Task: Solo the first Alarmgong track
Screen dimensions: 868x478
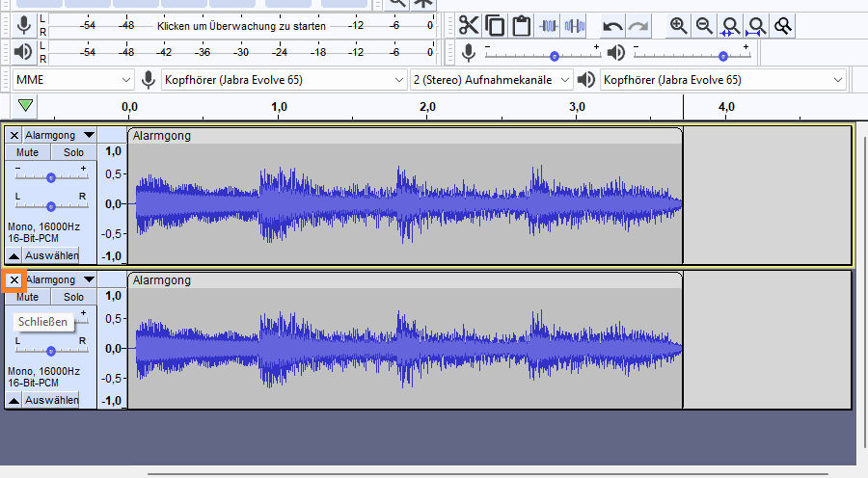Action: point(73,152)
